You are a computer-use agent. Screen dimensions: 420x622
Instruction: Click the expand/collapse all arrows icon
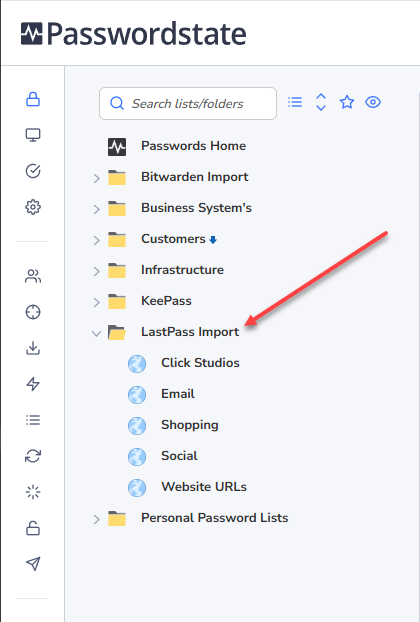click(321, 102)
